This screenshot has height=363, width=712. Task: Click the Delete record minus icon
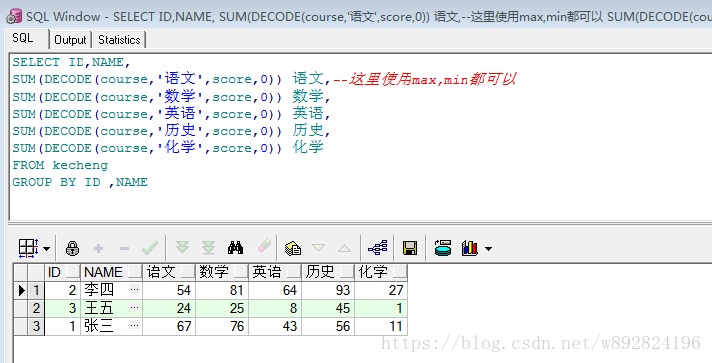pos(124,249)
